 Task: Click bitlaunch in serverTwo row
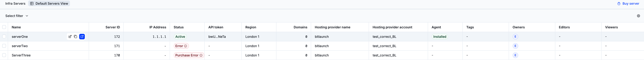pos(322,46)
